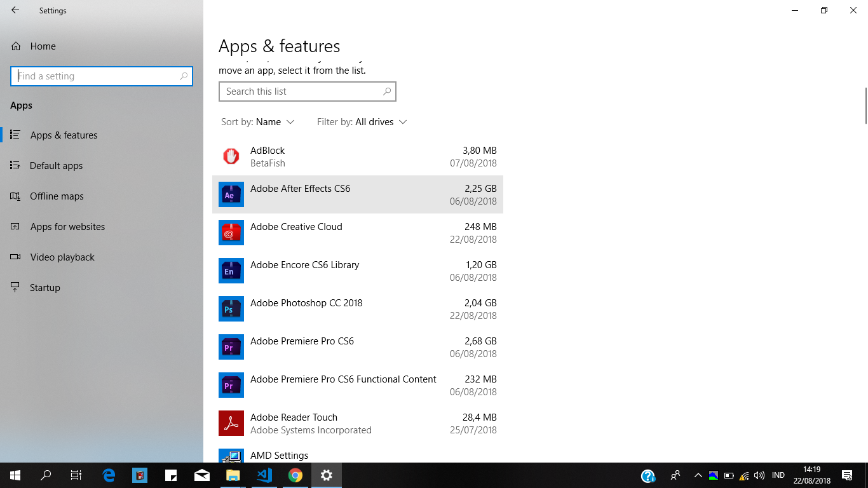Launch Microsoft Edge from the taskbar

(109, 475)
